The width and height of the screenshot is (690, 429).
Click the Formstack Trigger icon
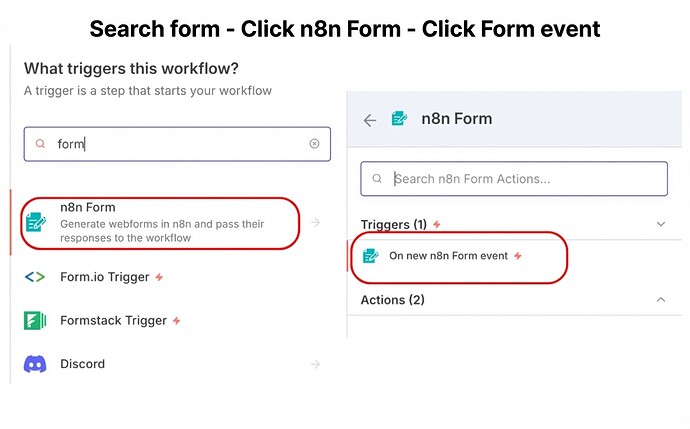click(35, 321)
